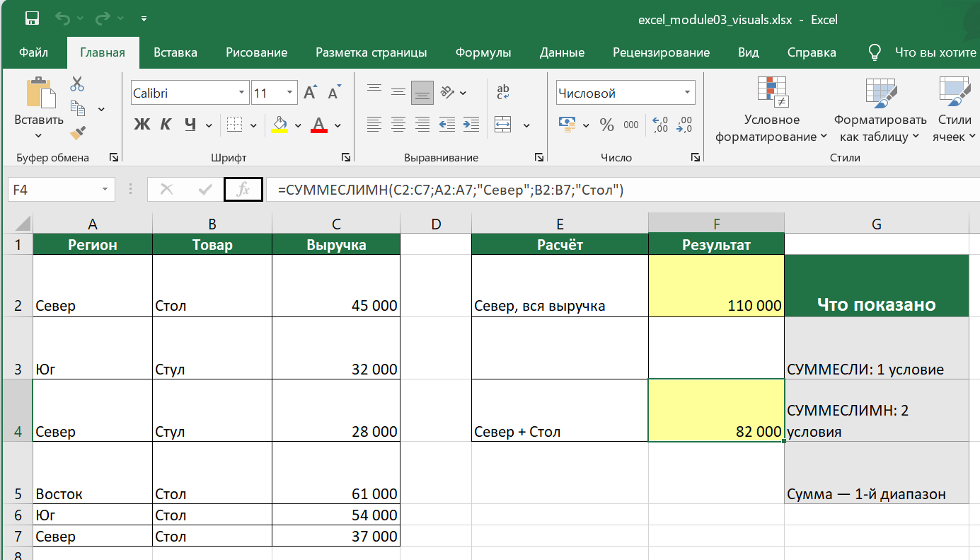
Task: Open Число dialog launcher
Action: point(696,157)
